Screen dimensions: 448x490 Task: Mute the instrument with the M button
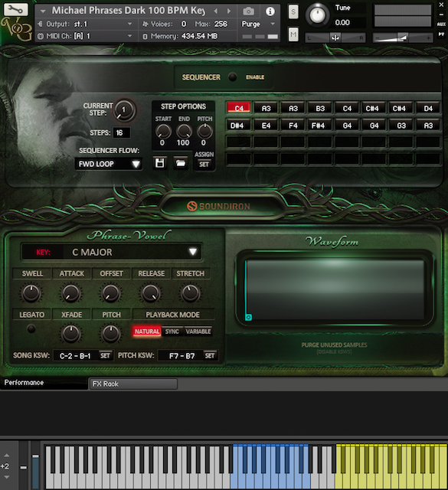[293, 34]
